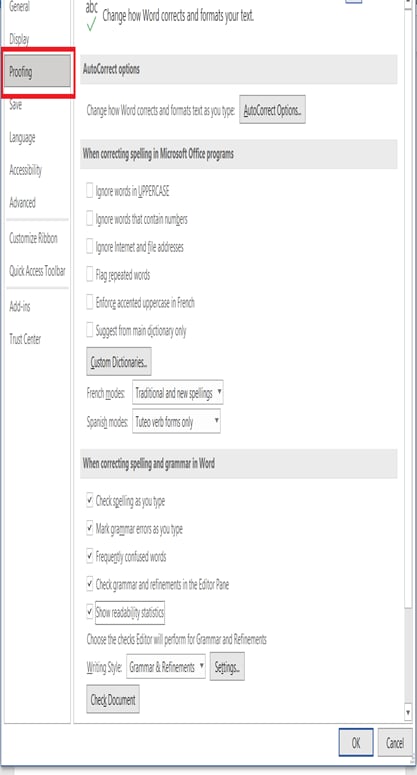Screen dimensions: 417x775
Task: Open grammar Settings button
Action: (227, 667)
